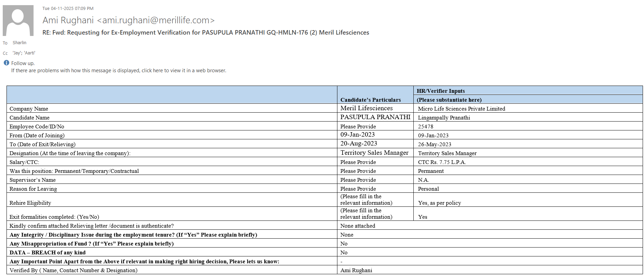
Task: Click the 'Permanent/Temporary/Contractual' position label
Action: point(74,171)
